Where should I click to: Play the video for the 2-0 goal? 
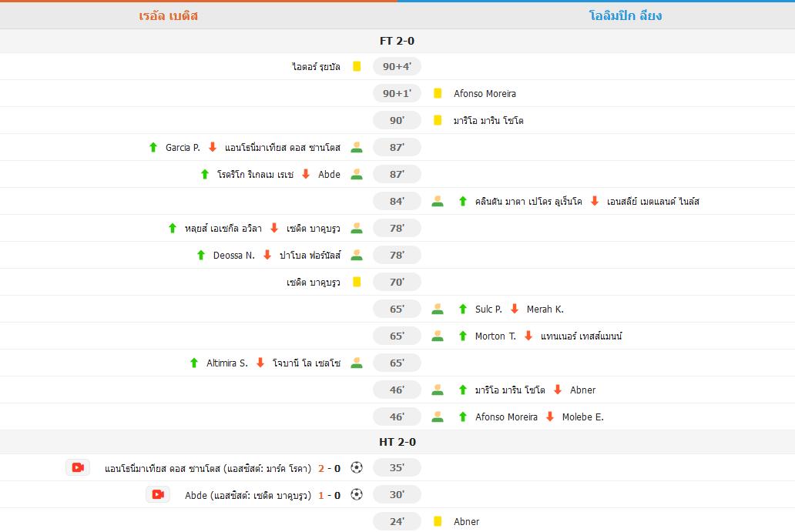[x=78, y=467]
